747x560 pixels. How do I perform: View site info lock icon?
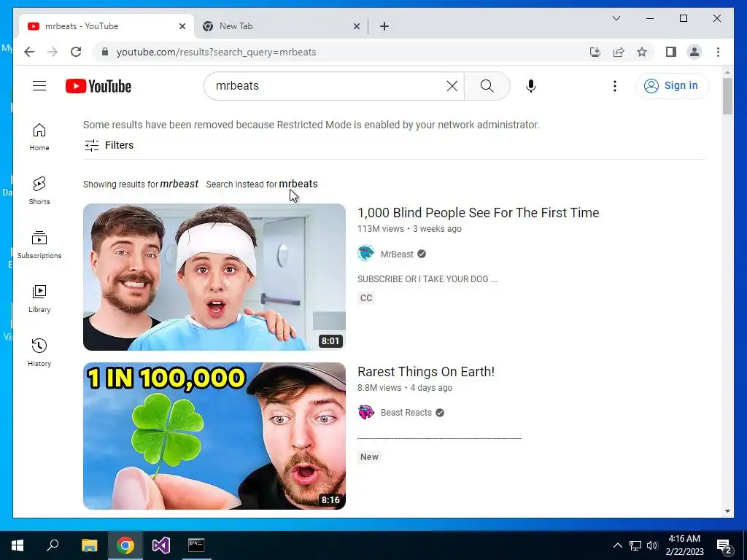point(105,52)
